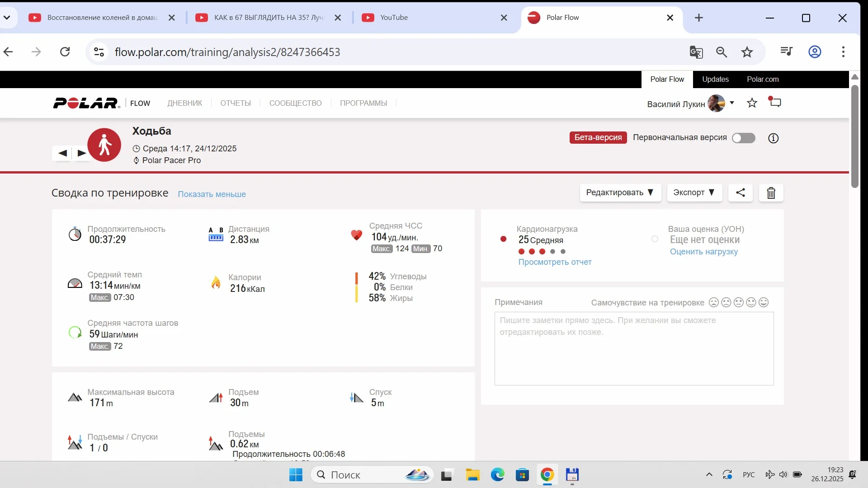Click Google Translate icon in address bar
Viewport: 868px width, 488px height.
(696, 52)
